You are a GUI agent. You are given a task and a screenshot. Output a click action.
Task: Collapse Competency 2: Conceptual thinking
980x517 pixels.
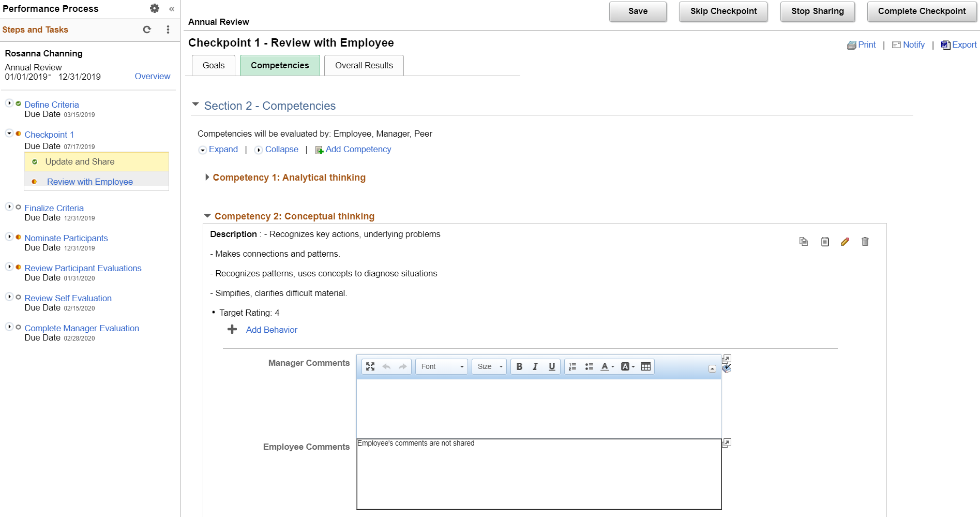pyautogui.click(x=207, y=216)
